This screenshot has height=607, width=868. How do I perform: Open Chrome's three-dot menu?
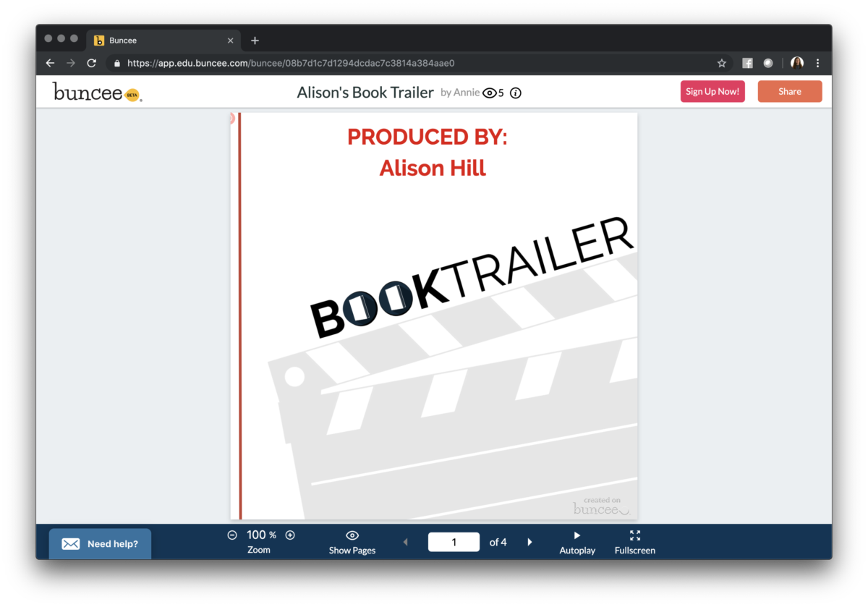pos(817,63)
